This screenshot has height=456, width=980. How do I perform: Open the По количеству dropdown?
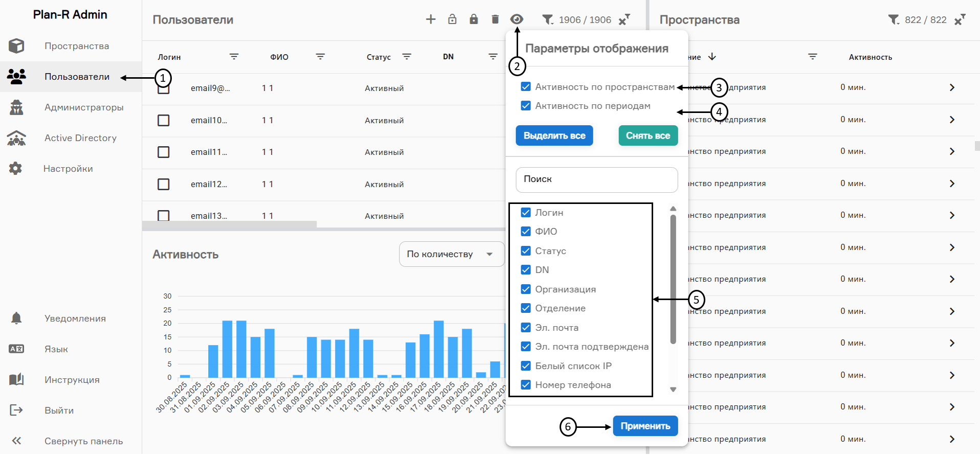pos(451,254)
